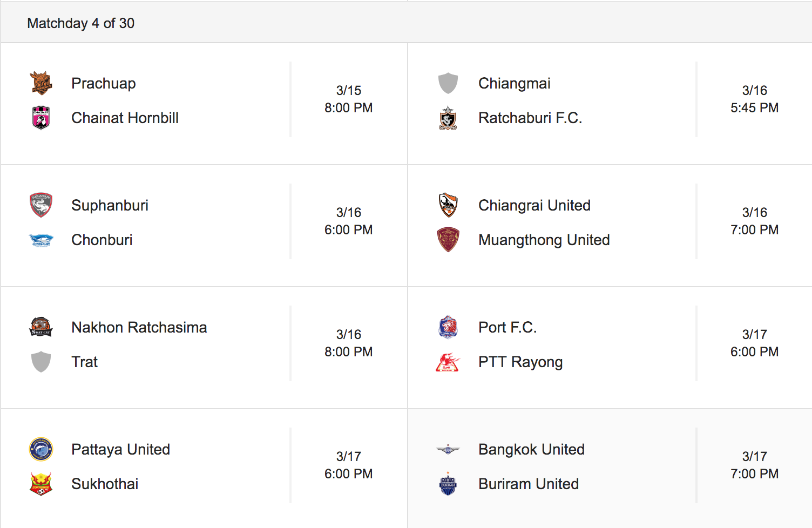Image resolution: width=812 pixels, height=528 pixels.
Task: Click the PTT Rayong red logo
Action: (448, 362)
